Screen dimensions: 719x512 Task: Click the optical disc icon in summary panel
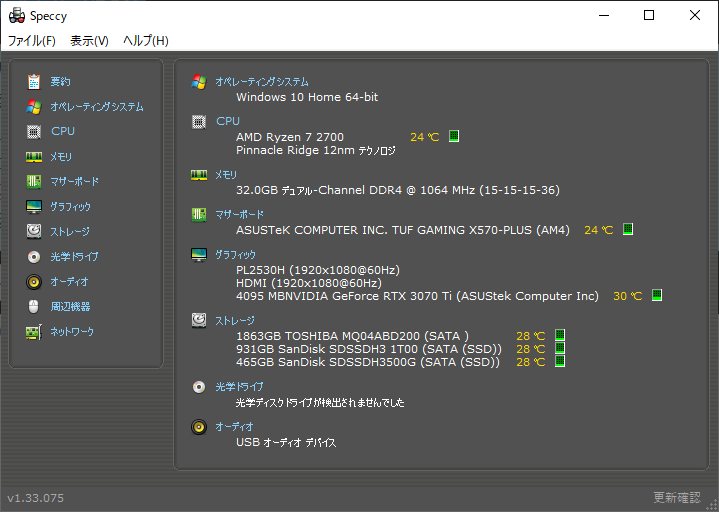(x=199, y=387)
